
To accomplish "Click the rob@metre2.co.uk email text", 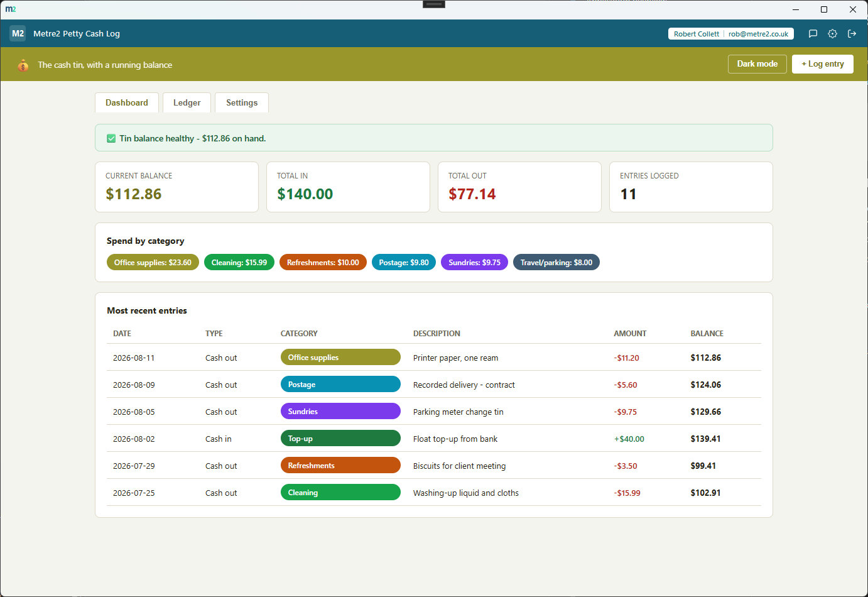I will 758,34.
